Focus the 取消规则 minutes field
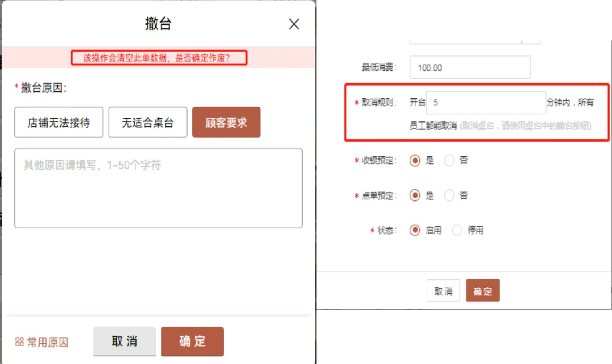Screen dimensions: 612x364 click(x=486, y=102)
